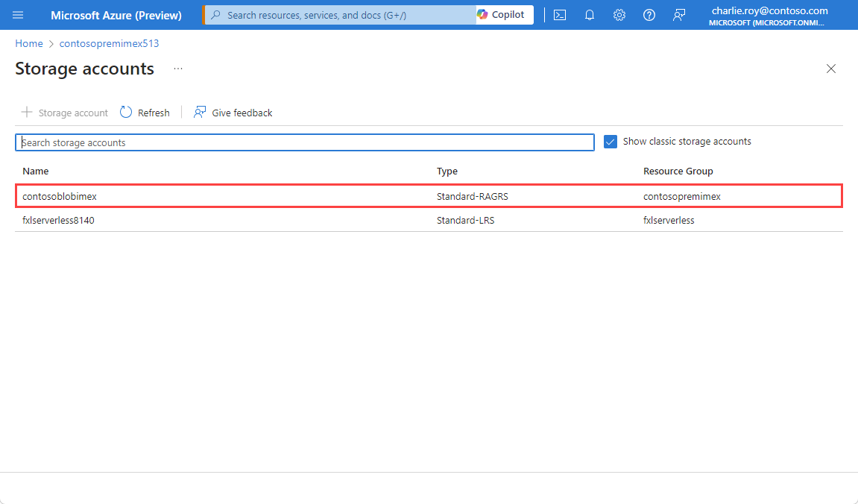Click Give feedback in toolbar
Screen dimensions: 858x504
[233, 113]
